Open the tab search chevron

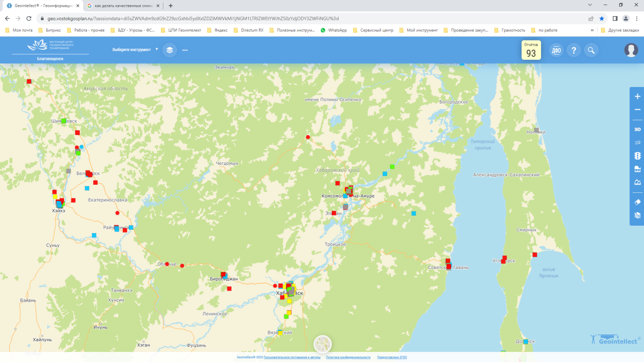pyautogui.click(x=590, y=5)
